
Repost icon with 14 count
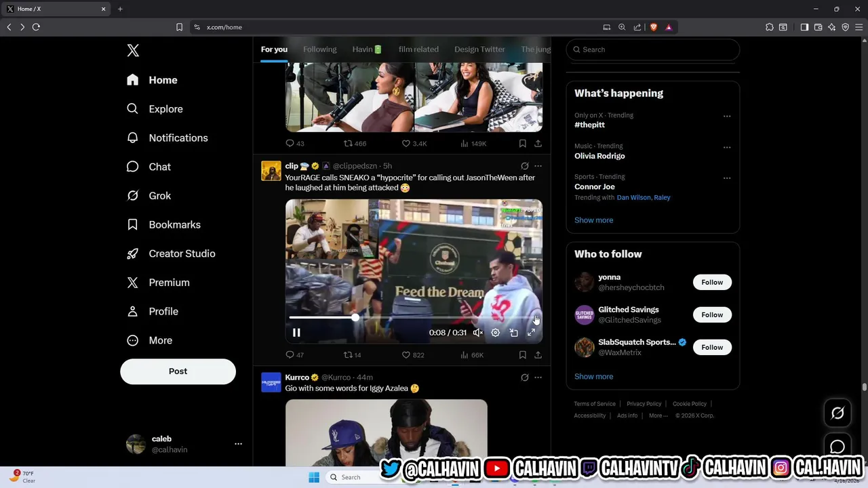(348, 355)
